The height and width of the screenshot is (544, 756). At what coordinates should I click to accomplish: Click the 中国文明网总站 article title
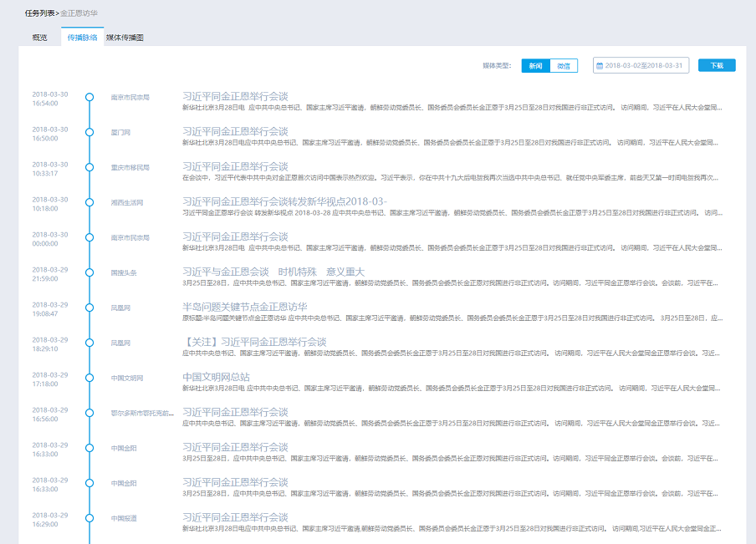tap(216, 377)
